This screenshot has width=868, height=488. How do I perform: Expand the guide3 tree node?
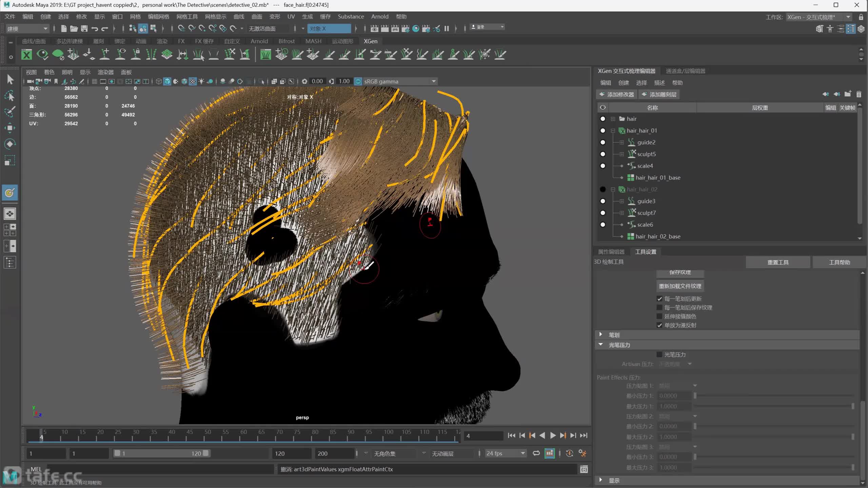(622, 201)
